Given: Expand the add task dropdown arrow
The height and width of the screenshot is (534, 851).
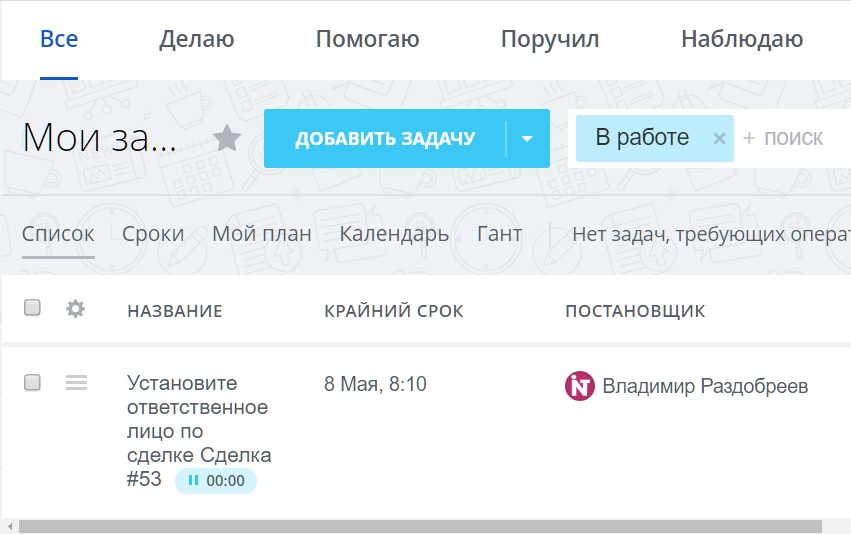Looking at the screenshot, I should coord(528,139).
